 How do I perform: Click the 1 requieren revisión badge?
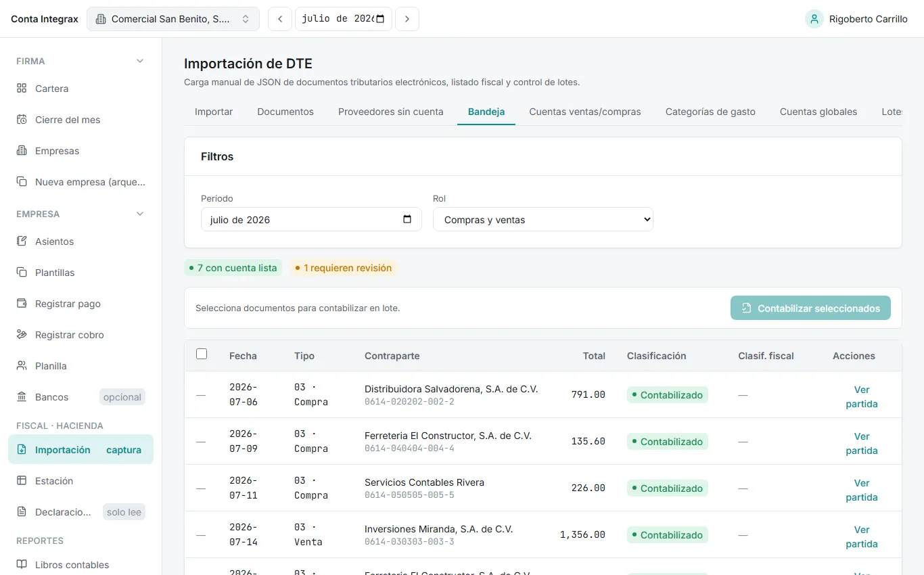click(x=344, y=268)
